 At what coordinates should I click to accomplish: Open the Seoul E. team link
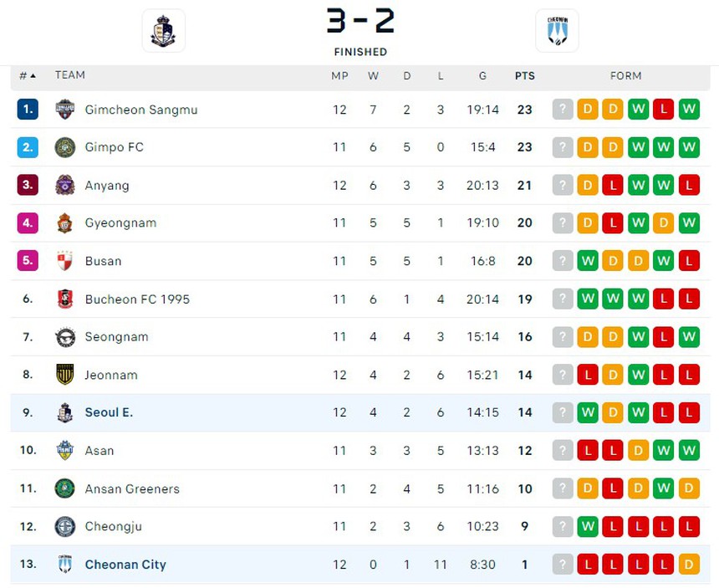(x=109, y=412)
